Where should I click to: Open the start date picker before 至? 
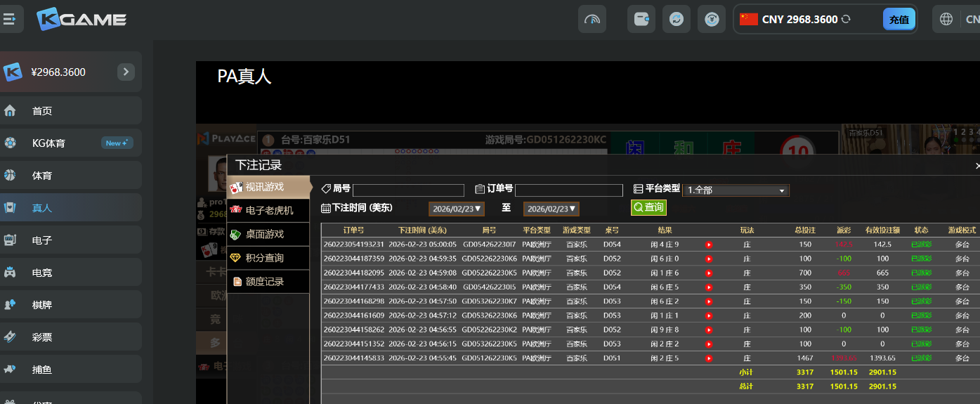pos(457,209)
